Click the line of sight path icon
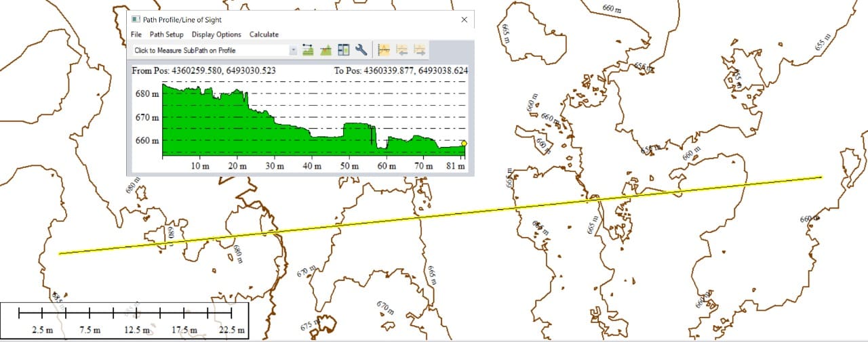868x342 pixels. (x=309, y=50)
